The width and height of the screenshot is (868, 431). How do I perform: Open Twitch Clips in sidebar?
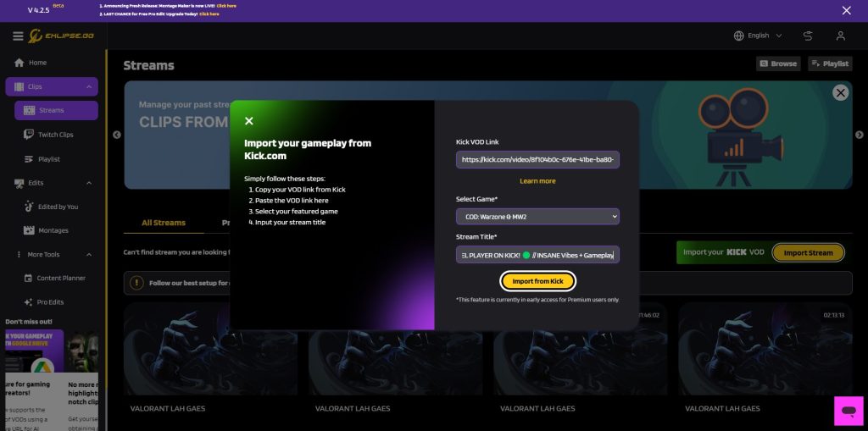(x=56, y=135)
